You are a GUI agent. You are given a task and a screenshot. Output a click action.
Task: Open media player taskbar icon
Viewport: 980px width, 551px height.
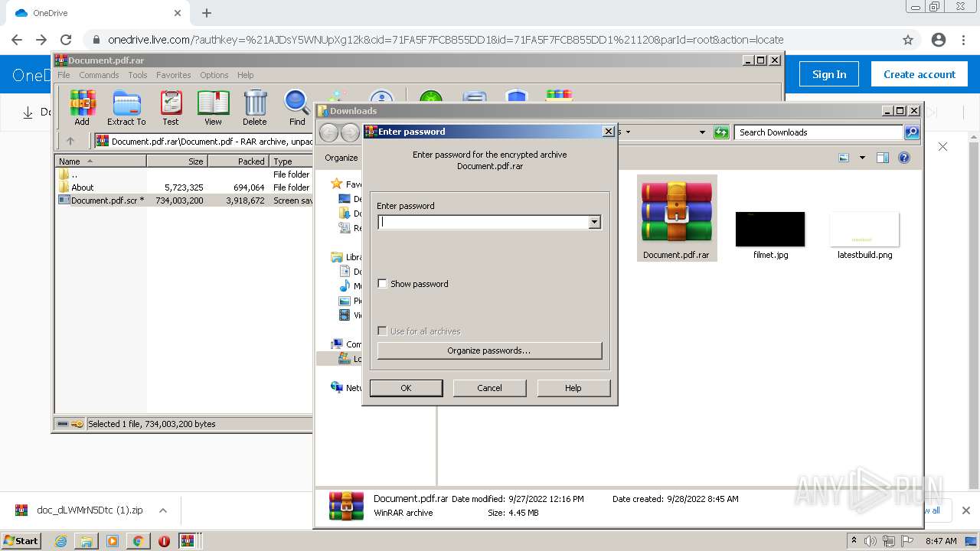pyautogui.click(x=113, y=541)
